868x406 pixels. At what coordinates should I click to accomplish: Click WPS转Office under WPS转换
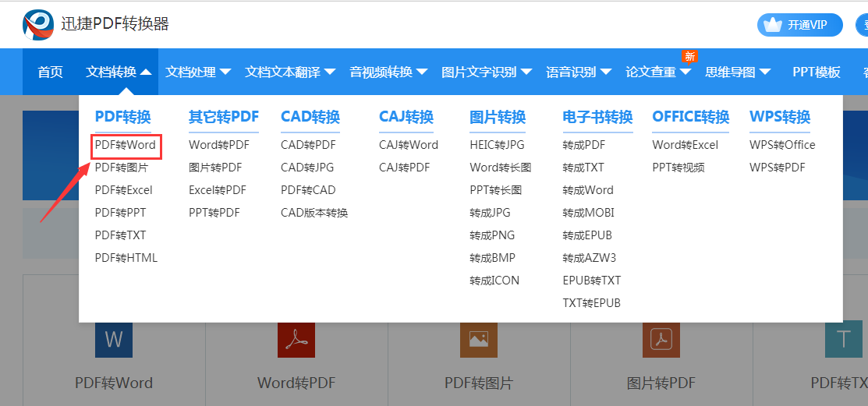tap(782, 145)
